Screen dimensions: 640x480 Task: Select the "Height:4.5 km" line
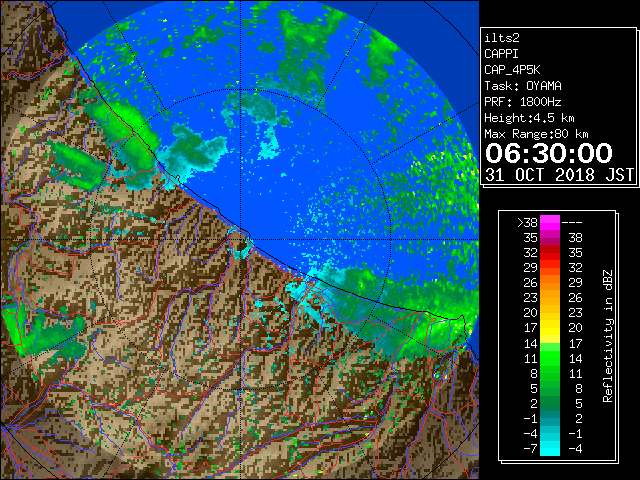(x=529, y=118)
